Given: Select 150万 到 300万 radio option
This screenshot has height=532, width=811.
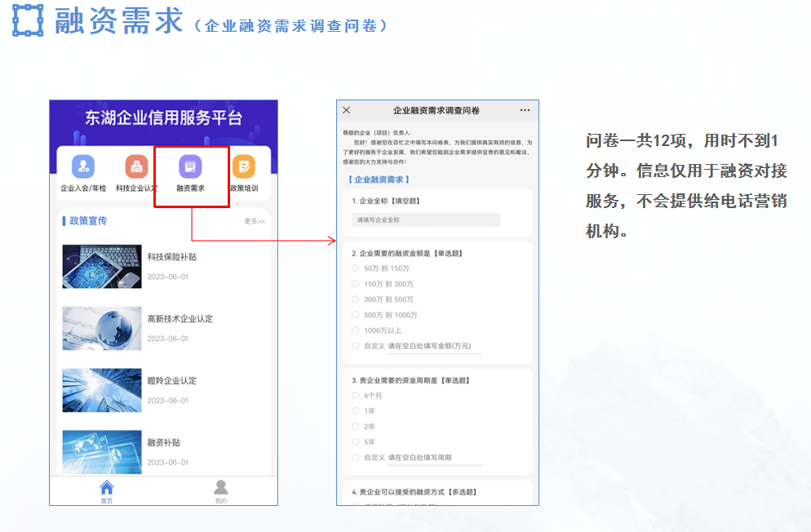Looking at the screenshot, I should [356, 284].
